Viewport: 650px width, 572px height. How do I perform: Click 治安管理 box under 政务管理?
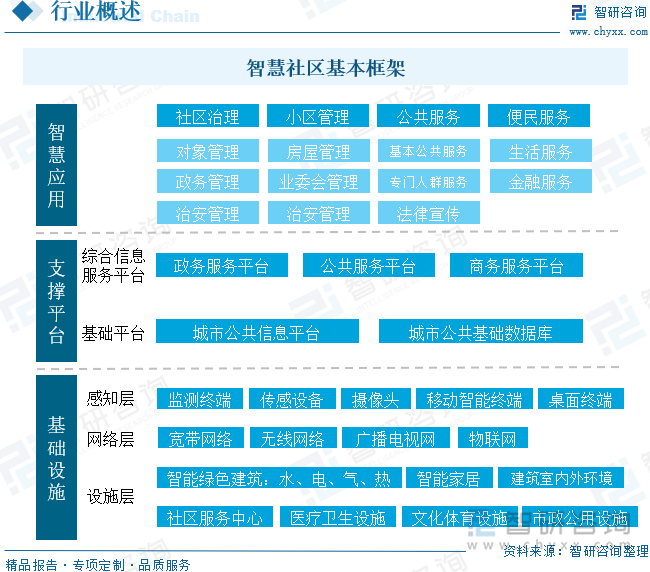click(x=208, y=213)
